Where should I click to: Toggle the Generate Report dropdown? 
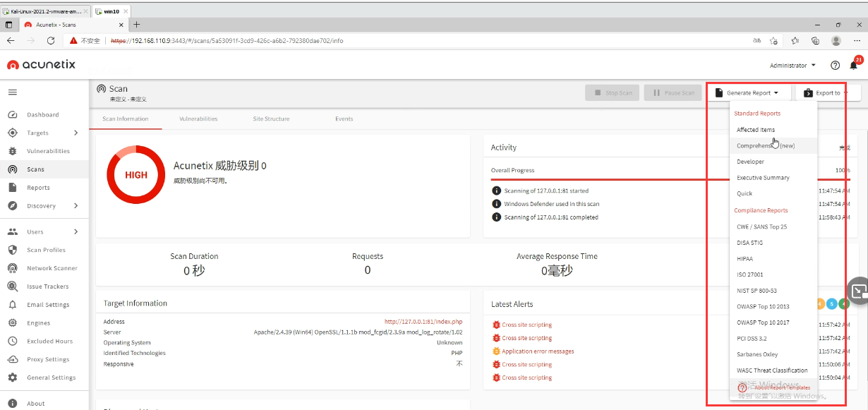747,92
